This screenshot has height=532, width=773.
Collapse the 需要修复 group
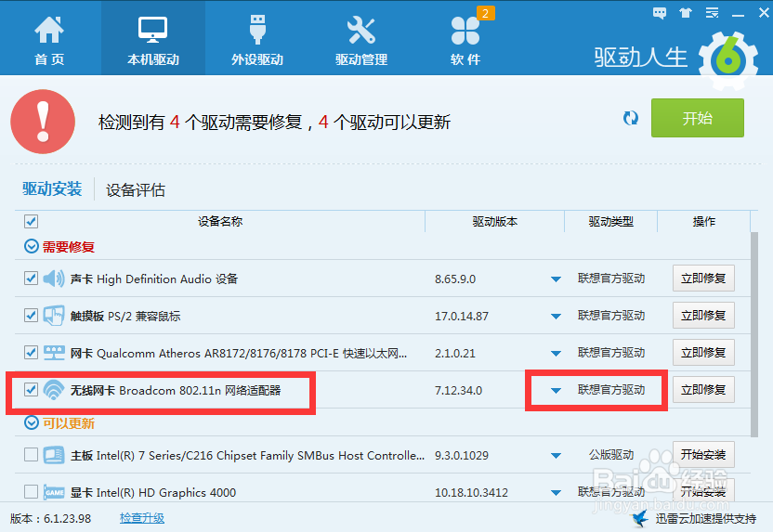[x=32, y=246]
